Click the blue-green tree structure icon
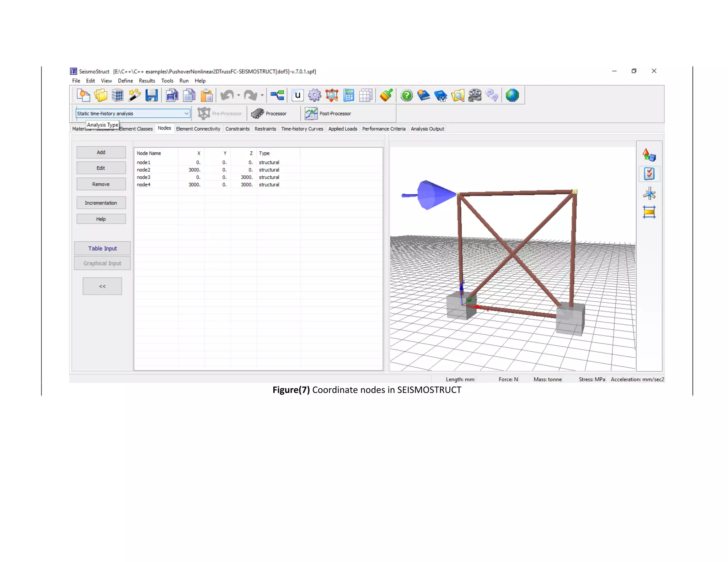The height and width of the screenshot is (562, 728). 277,95
